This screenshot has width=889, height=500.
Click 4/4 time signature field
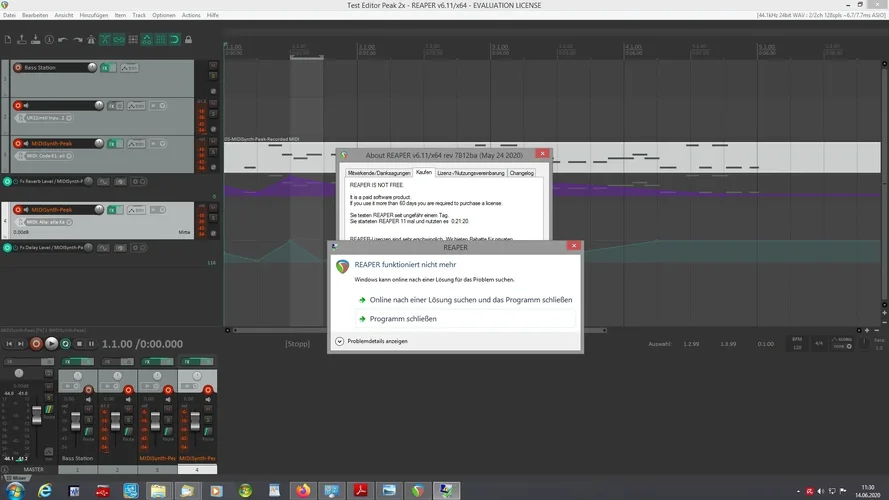[x=819, y=344]
